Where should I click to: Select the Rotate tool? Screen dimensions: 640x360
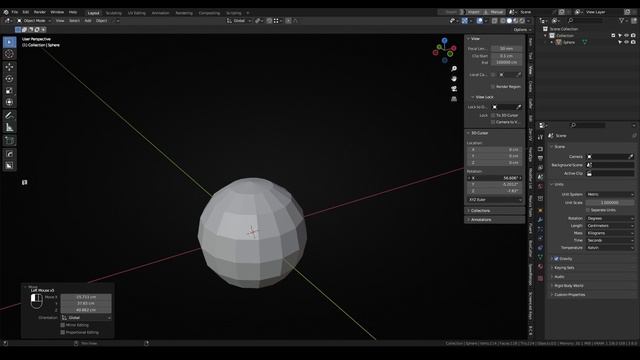(x=9, y=78)
